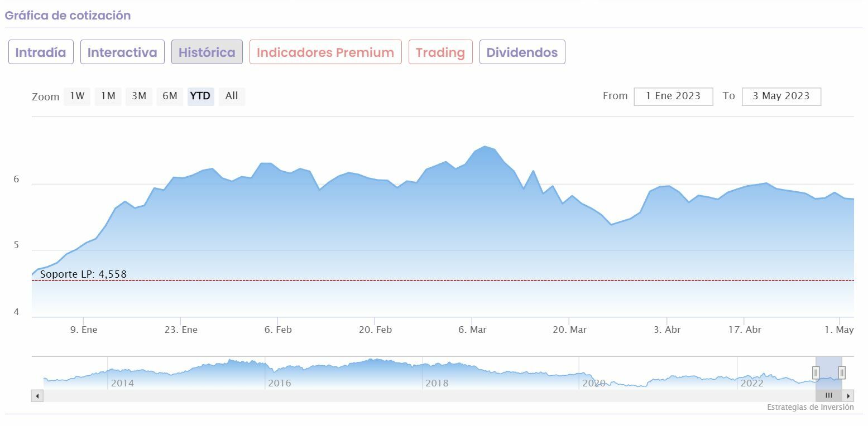Open Indicadores Premium tab
This screenshot has width=868, height=426.
(x=325, y=52)
